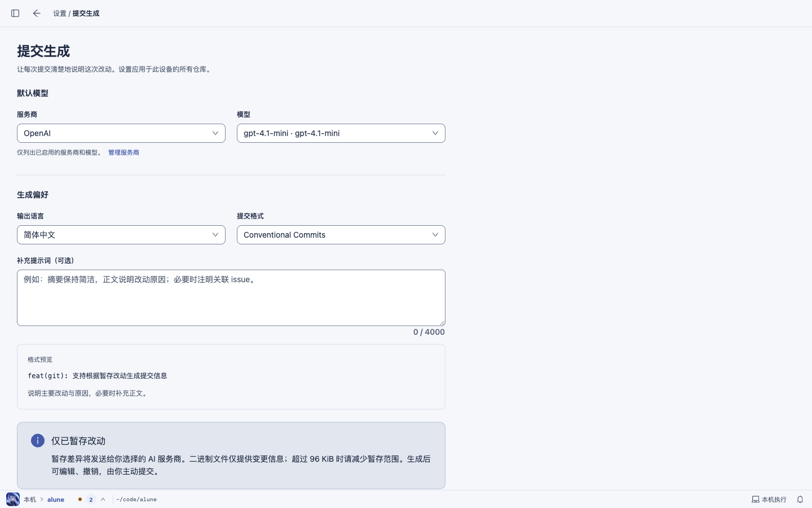Open the alune repository link
This screenshot has width=812, height=508.
[56, 500]
